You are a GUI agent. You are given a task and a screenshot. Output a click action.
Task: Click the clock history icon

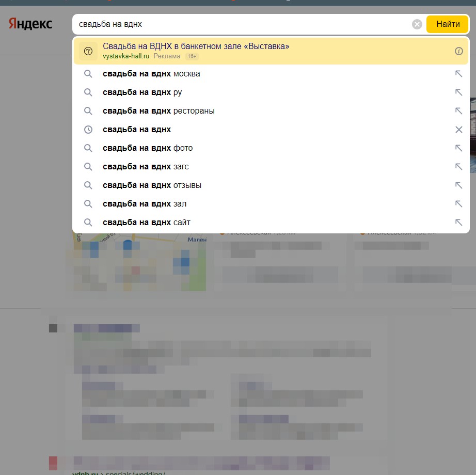point(88,130)
